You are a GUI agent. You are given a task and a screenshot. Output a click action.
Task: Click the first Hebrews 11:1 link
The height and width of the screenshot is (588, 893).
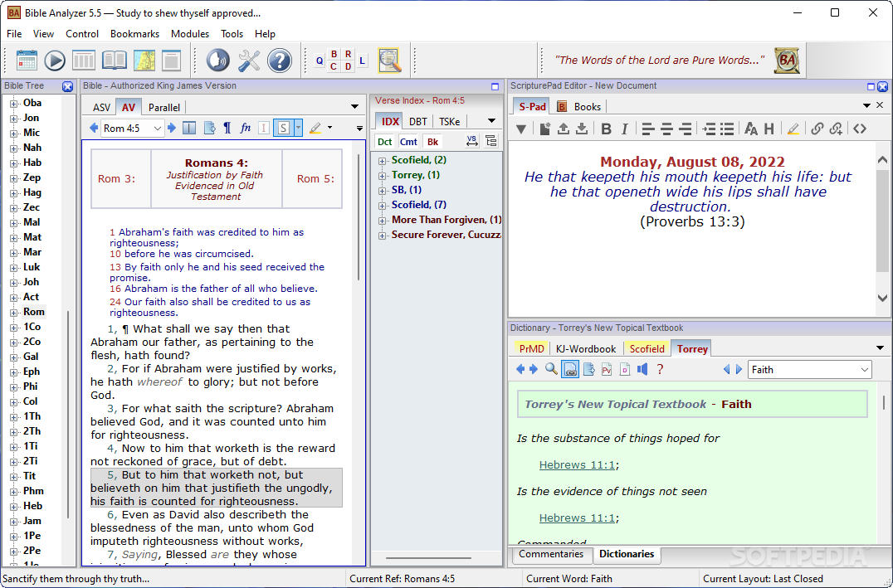pyautogui.click(x=577, y=465)
